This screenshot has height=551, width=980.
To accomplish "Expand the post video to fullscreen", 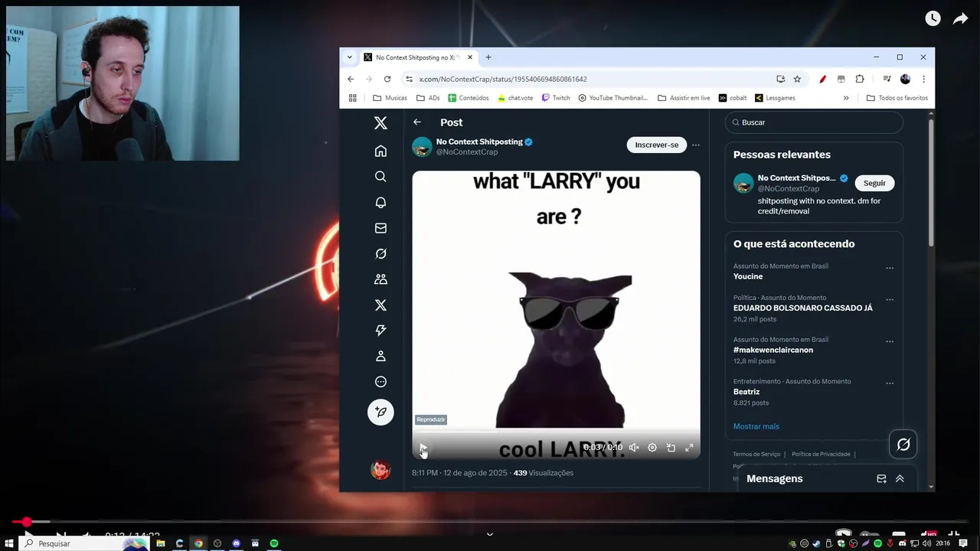I will (689, 448).
